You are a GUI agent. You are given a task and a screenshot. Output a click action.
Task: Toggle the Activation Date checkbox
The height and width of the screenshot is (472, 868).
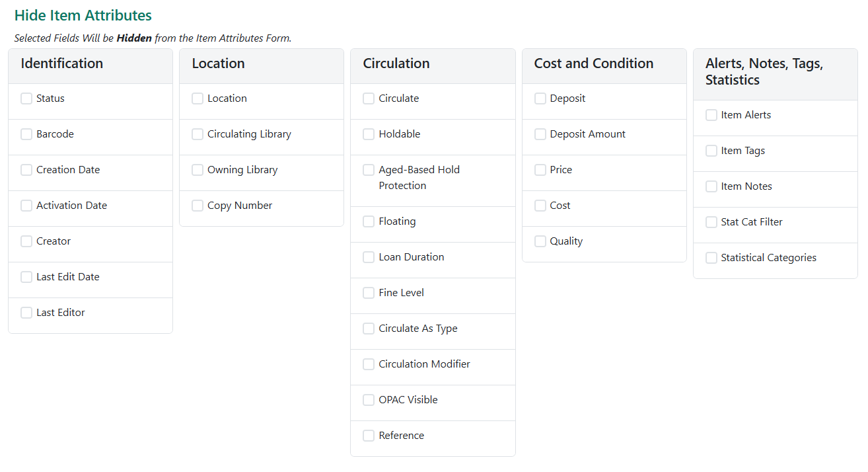pos(26,205)
